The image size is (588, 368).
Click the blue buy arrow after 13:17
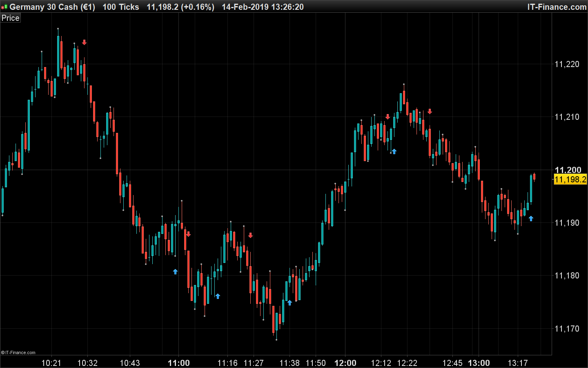[x=531, y=218]
